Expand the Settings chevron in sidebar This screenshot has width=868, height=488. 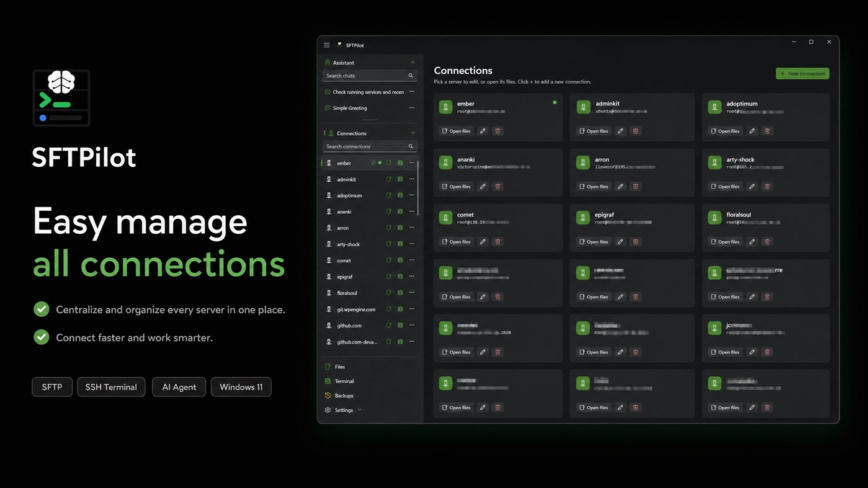coord(360,410)
